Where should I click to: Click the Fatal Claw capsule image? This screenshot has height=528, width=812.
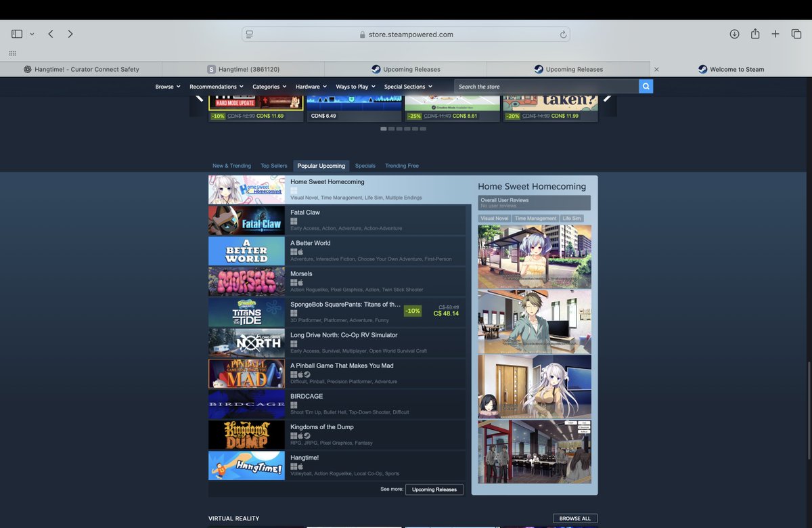pyautogui.click(x=246, y=221)
